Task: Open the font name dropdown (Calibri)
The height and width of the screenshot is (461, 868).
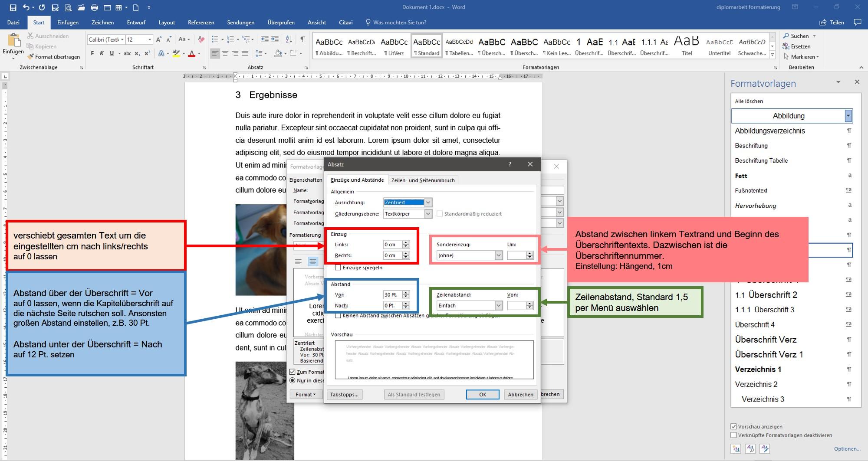Action: click(122, 39)
